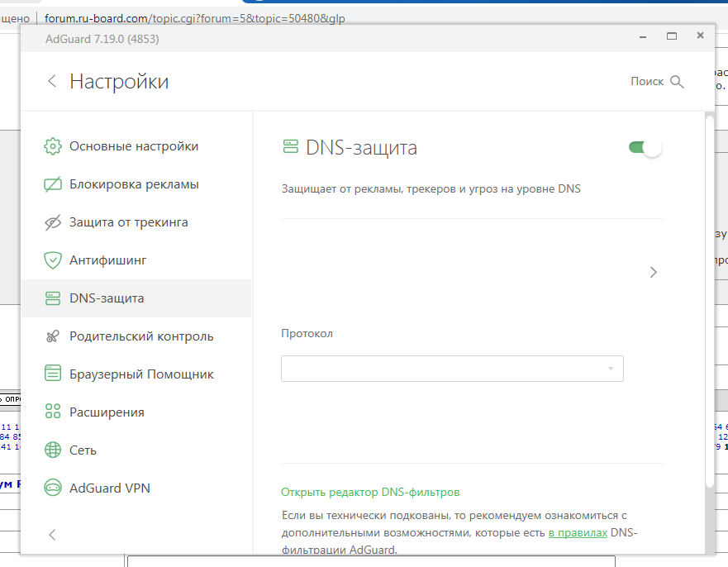Viewport: 728px width, 567px height.
Task: Click the DNS-защита header server icon
Action: click(291, 147)
